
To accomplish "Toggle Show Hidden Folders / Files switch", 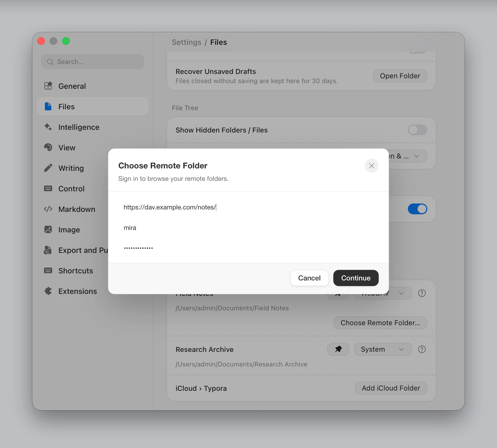I will [418, 130].
